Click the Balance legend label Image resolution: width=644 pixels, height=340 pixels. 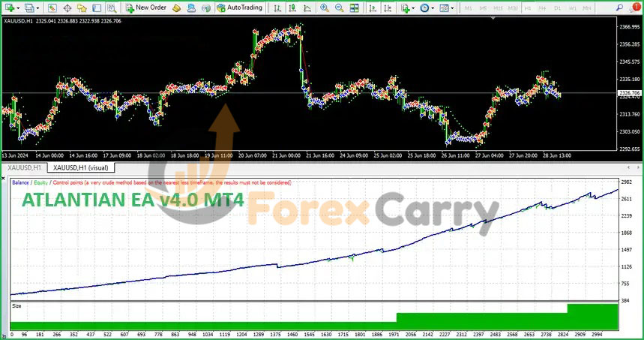click(20, 182)
